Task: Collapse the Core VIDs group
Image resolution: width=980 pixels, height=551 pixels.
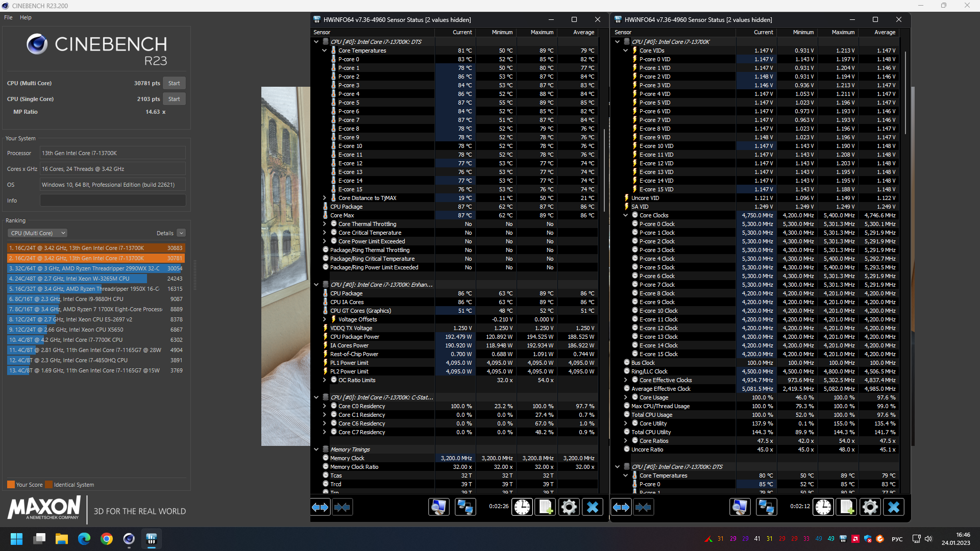Action: click(625, 51)
